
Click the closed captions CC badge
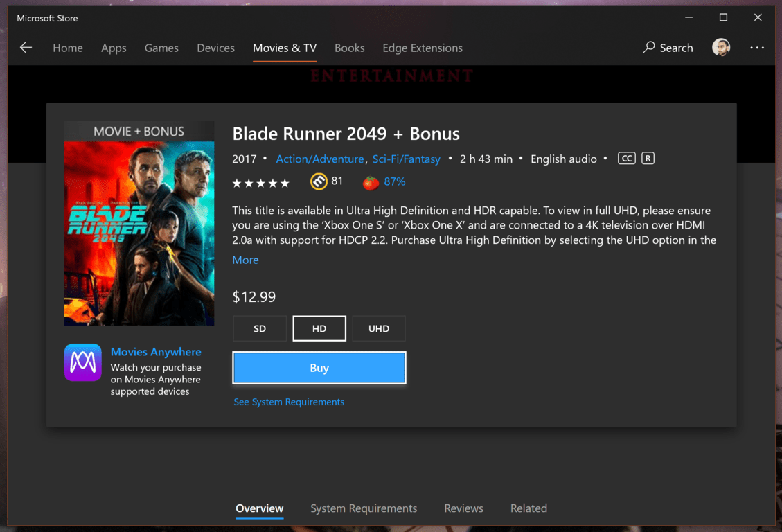coord(626,159)
